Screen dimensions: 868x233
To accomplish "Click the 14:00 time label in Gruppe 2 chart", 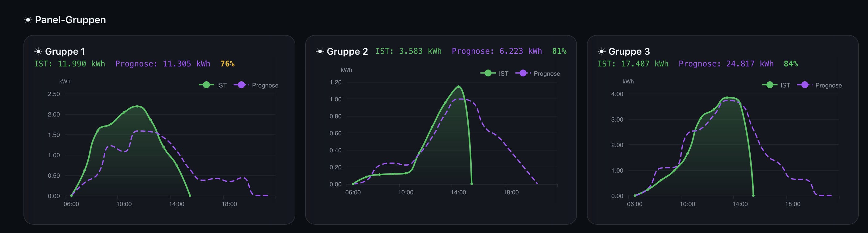I will (459, 192).
